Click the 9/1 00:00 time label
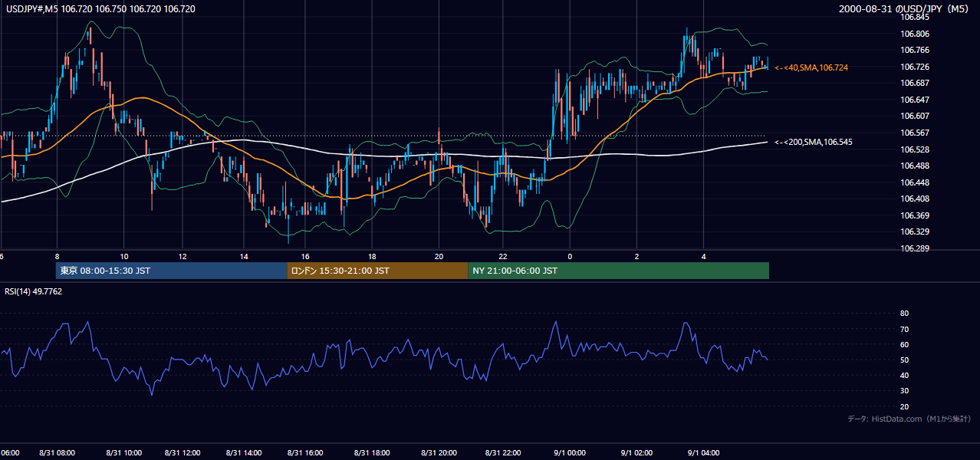980x460 pixels. tap(570, 453)
